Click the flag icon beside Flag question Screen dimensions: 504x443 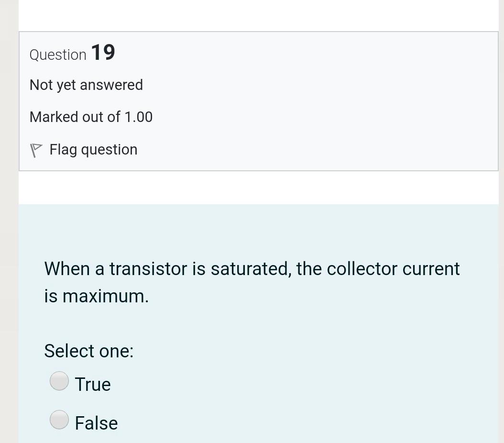pos(36,150)
